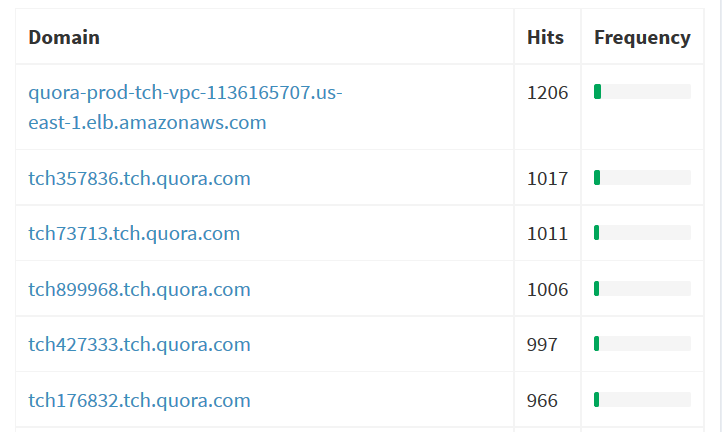Click frequency bar for tch176832 row

click(x=642, y=399)
